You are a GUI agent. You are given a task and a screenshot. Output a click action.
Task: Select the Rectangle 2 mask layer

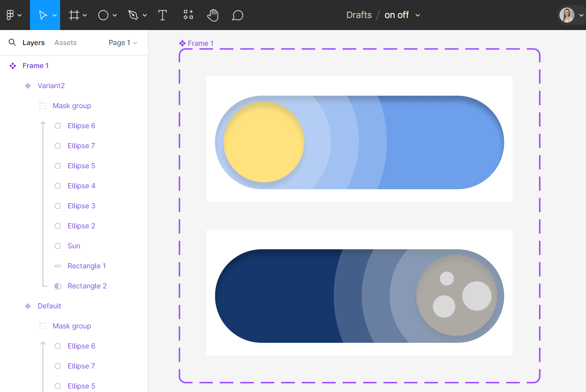pos(87,286)
